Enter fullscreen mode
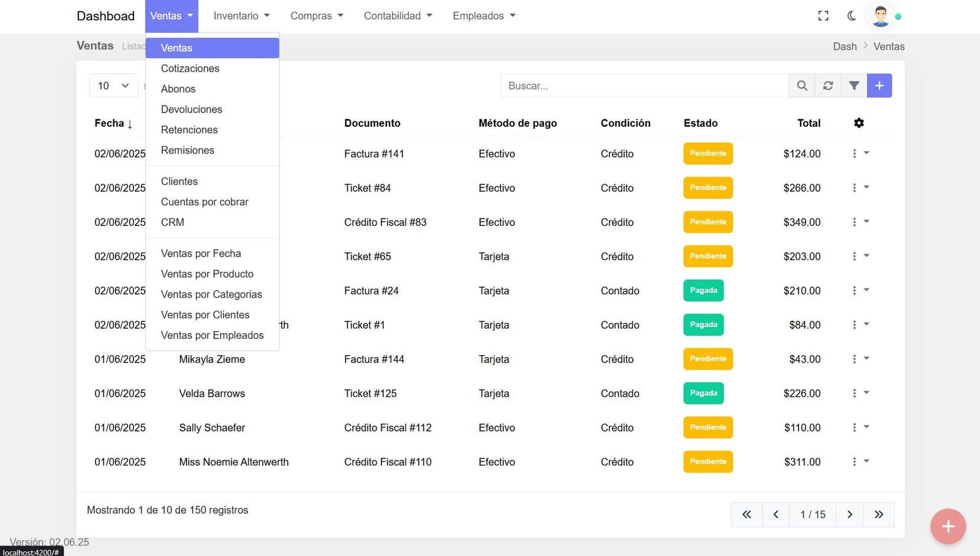Image resolution: width=980 pixels, height=556 pixels. click(x=823, y=16)
